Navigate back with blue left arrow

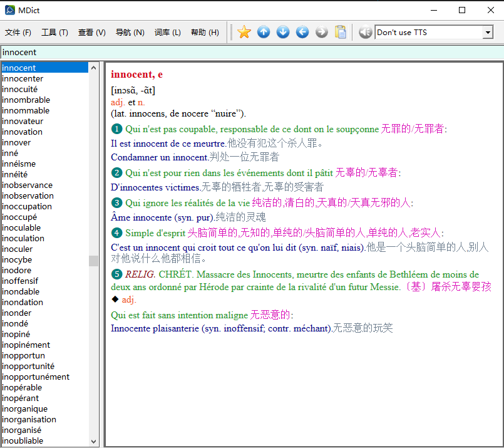pos(302,32)
